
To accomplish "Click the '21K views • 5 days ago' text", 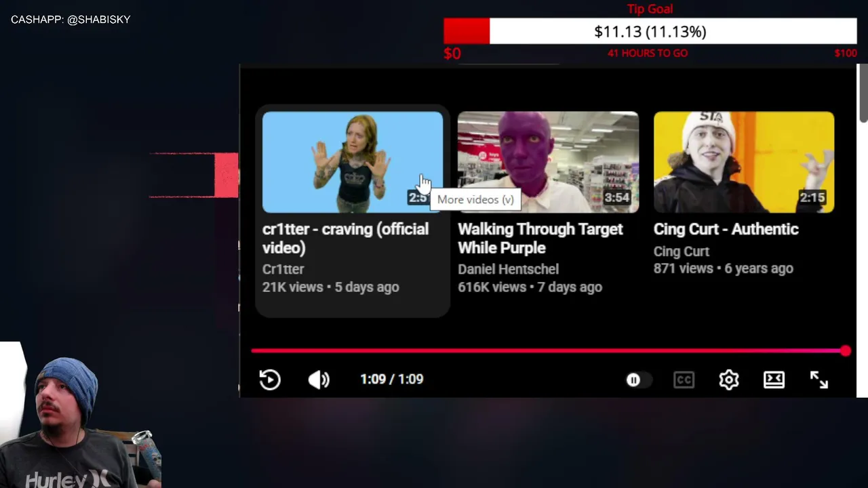I will click(x=331, y=287).
